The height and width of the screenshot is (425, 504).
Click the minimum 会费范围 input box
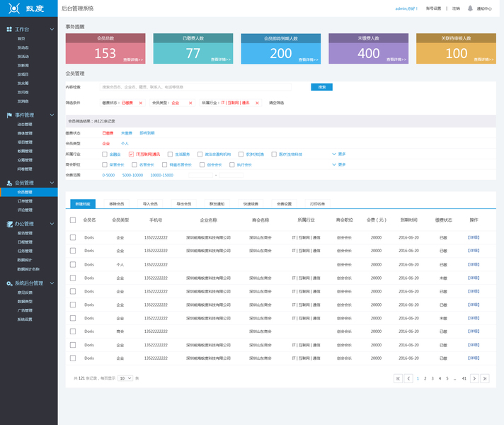(x=200, y=176)
